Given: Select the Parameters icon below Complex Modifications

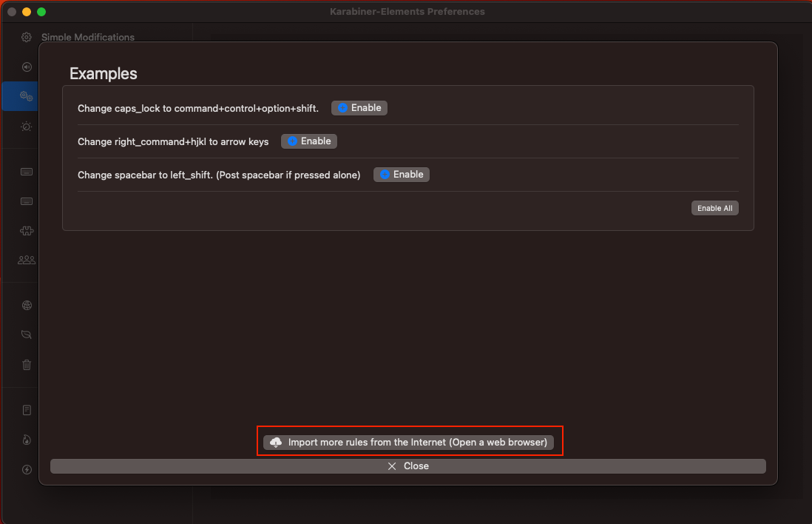Looking at the screenshot, I should [x=26, y=127].
